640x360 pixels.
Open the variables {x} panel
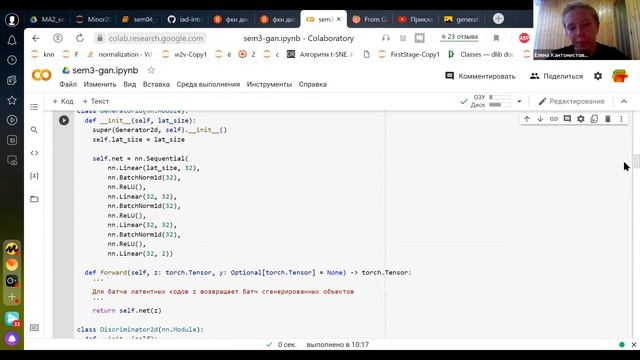point(34,176)
